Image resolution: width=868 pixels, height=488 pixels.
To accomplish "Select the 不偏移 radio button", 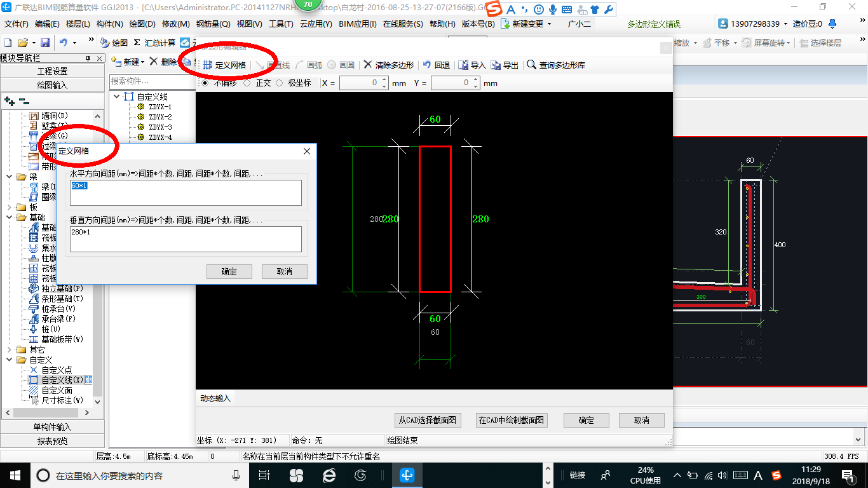I will click(x=205, y=83).
